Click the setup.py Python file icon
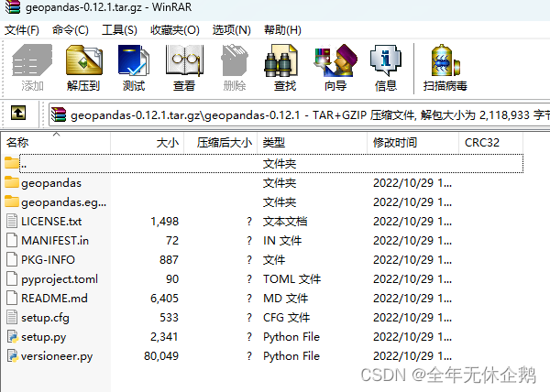 [13, 337]
